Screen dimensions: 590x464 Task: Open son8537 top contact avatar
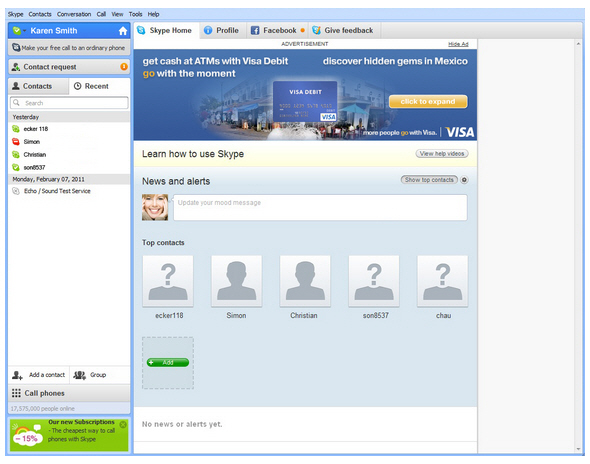(374, 281)
